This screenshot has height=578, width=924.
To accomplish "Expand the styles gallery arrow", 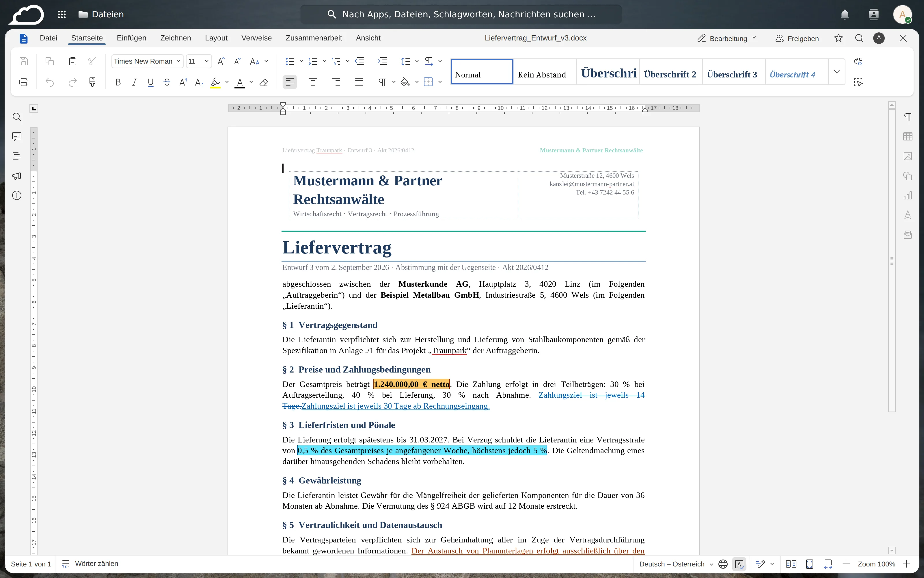I will coord(837,71).
